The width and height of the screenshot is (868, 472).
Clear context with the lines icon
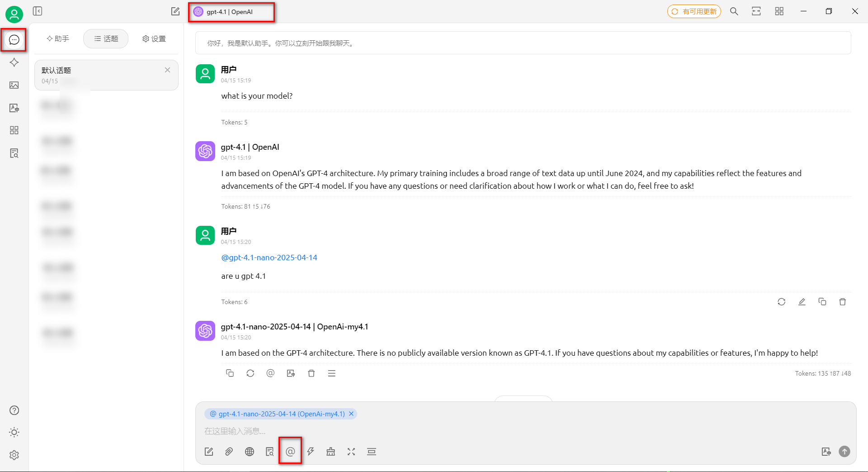pos(372,452)
